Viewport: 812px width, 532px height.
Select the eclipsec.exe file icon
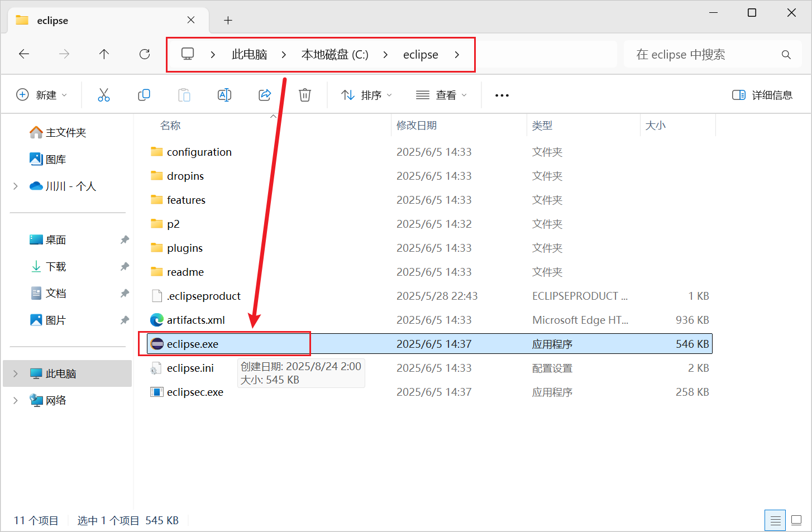[157, 392]
